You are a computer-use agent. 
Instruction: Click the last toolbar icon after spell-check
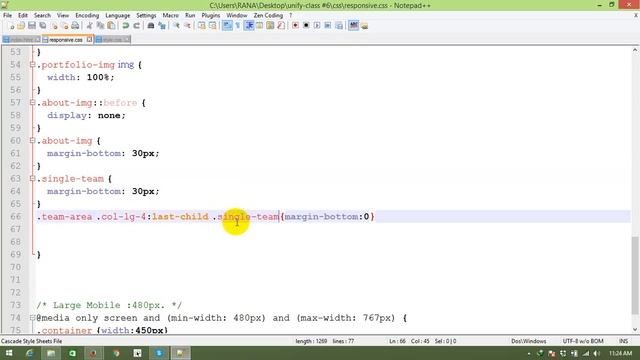[364, 26]
